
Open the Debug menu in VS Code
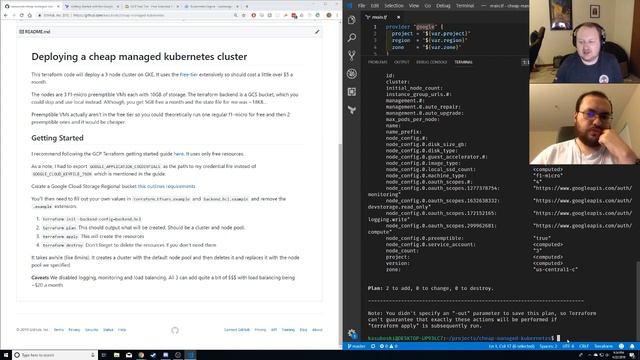(x=443, y=6)
